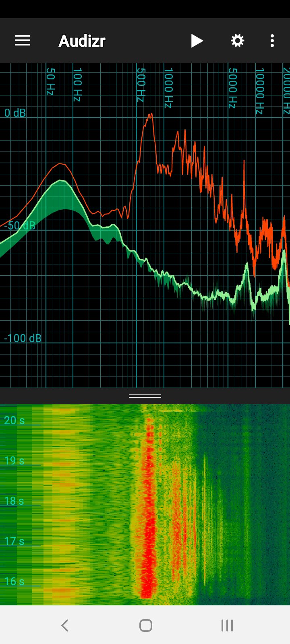The image size is (290, 644).
Task: Click the 50 Hz frequency axis label
Action: pyautogui.click(x=50, y=81)
